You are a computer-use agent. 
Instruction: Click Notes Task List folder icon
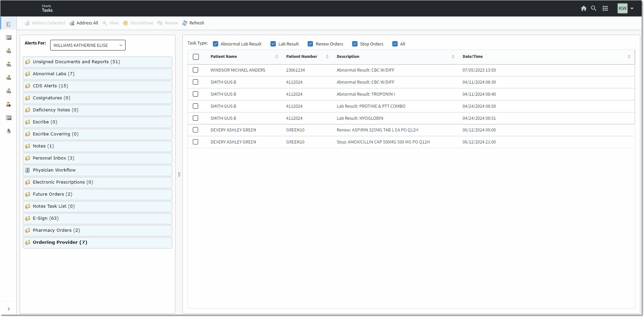coord(27,206)
